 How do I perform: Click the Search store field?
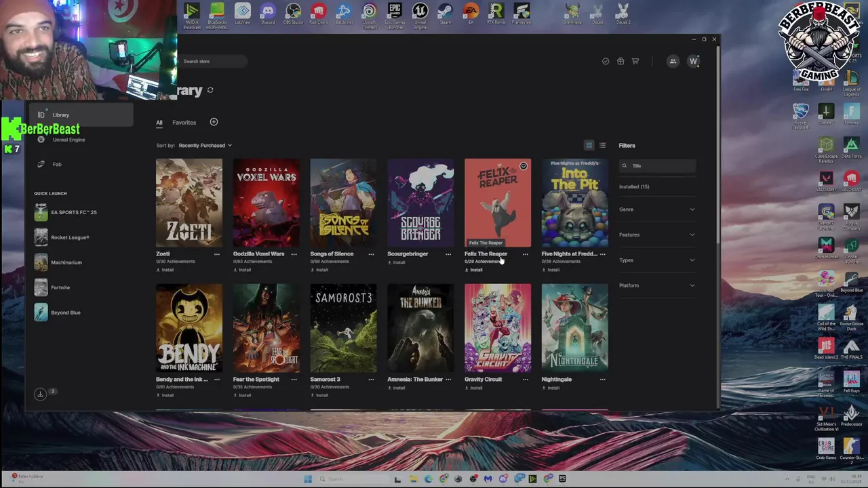[212, 61]
